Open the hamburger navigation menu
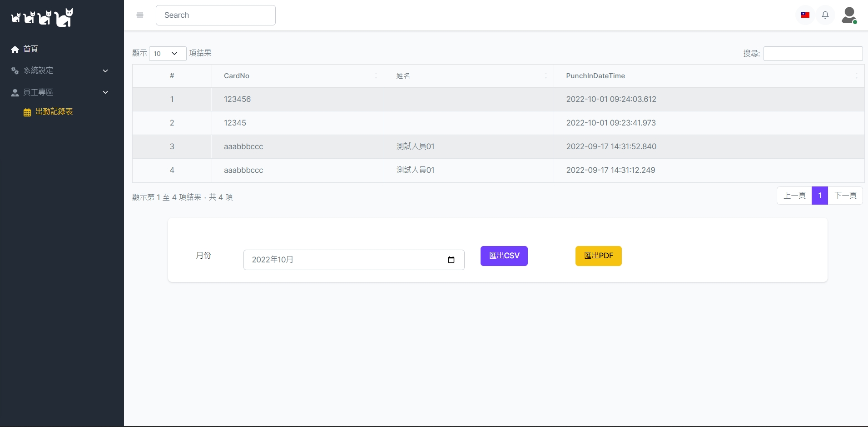 [140, 15]
